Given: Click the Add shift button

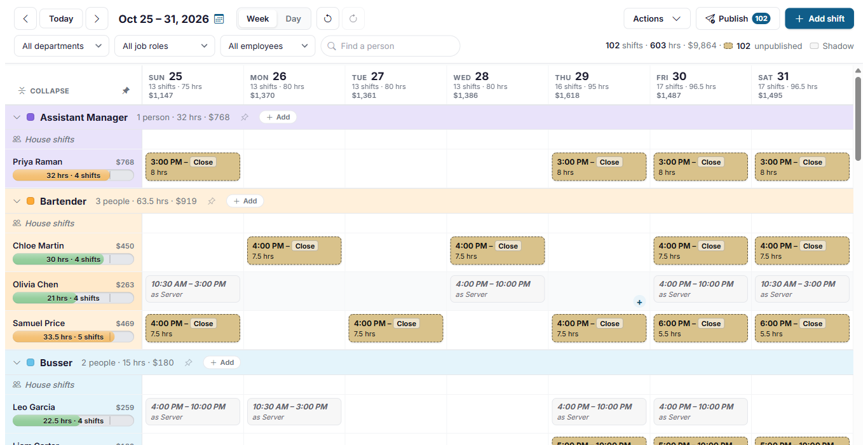Looking at the screenshot, I should [x=819, y=18].
